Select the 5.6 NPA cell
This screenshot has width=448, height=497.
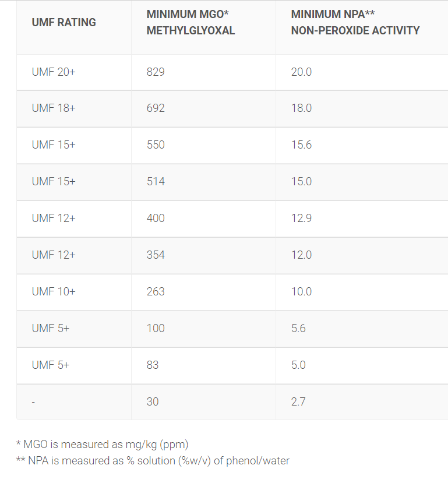298,328
